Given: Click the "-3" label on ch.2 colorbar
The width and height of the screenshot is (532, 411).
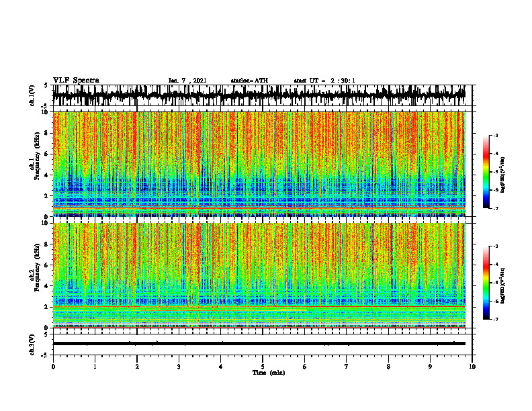Looking at the screenshot, I should (496, 246).
